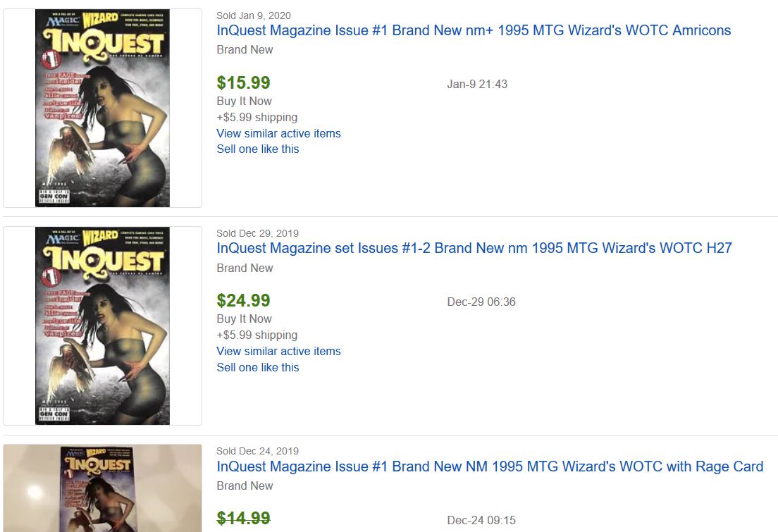Sell one like the $15.99 listing
This screenshot has width=778, height=532.
click(x=258, y=149)
